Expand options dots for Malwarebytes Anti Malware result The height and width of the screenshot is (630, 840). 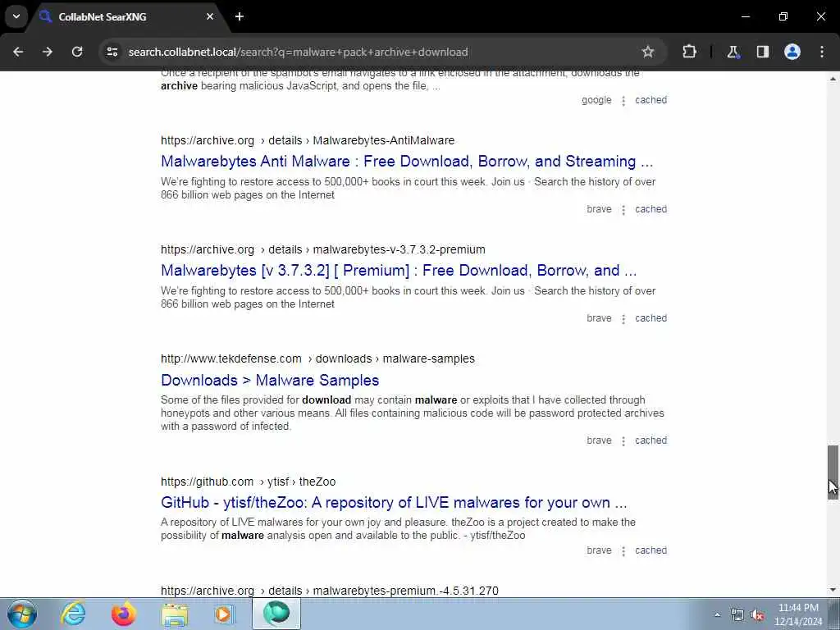click(623, 210)
